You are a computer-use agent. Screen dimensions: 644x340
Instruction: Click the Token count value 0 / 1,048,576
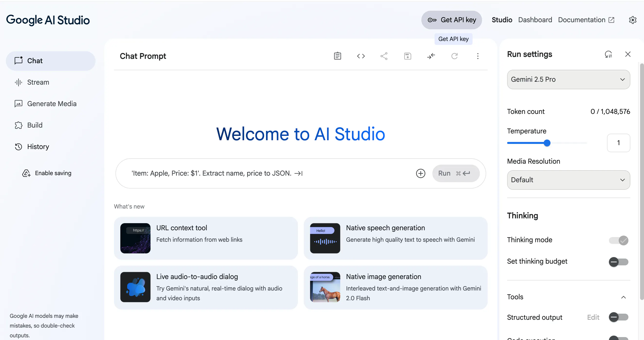click(x=610, y=111)
